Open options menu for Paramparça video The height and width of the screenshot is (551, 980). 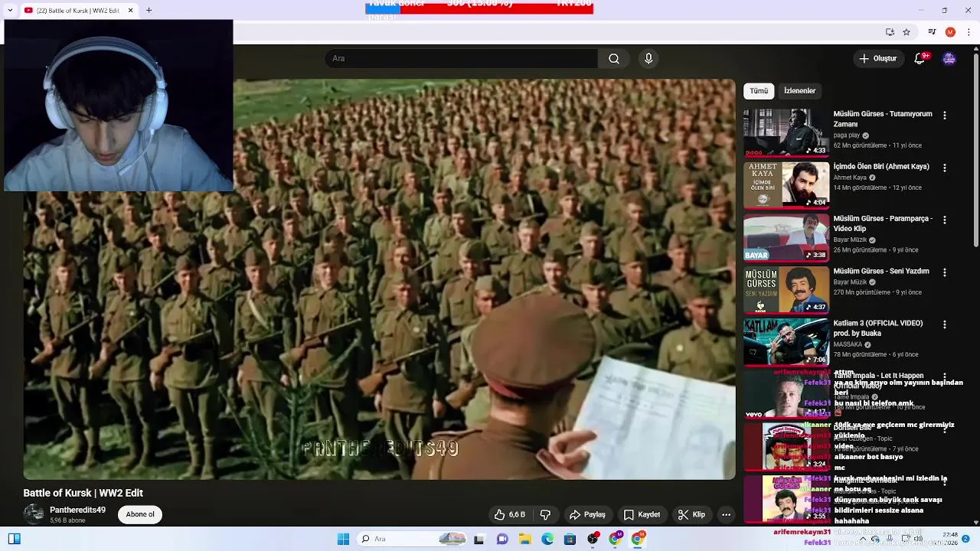(945, 220)
